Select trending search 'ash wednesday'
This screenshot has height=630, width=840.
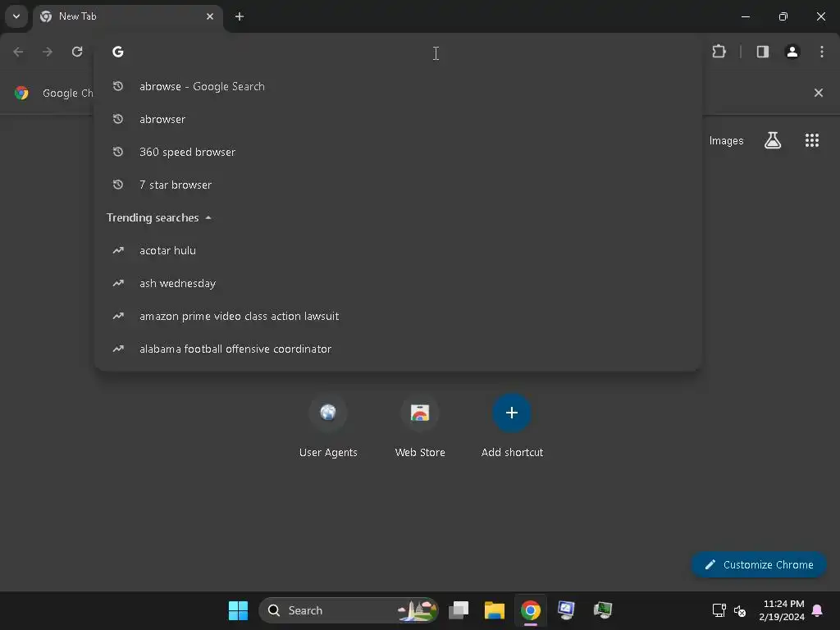(398, 283)
